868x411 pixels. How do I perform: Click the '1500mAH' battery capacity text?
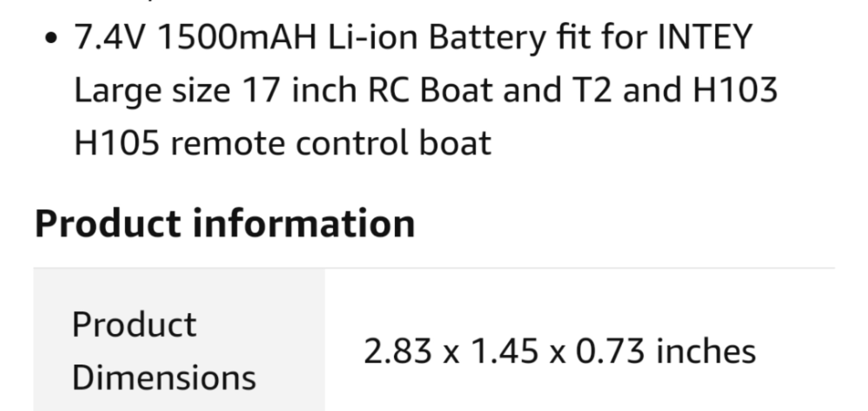point(237,37)
